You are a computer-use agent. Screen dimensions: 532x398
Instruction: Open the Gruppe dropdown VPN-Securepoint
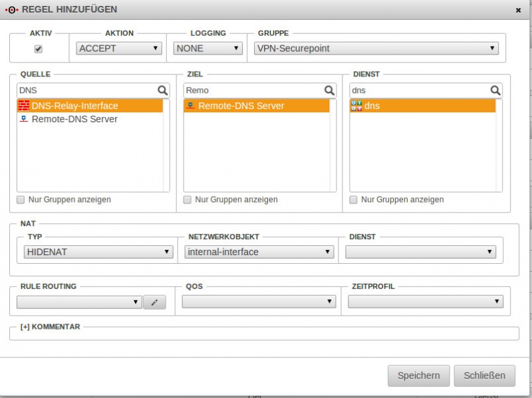(x=376, y=49)
